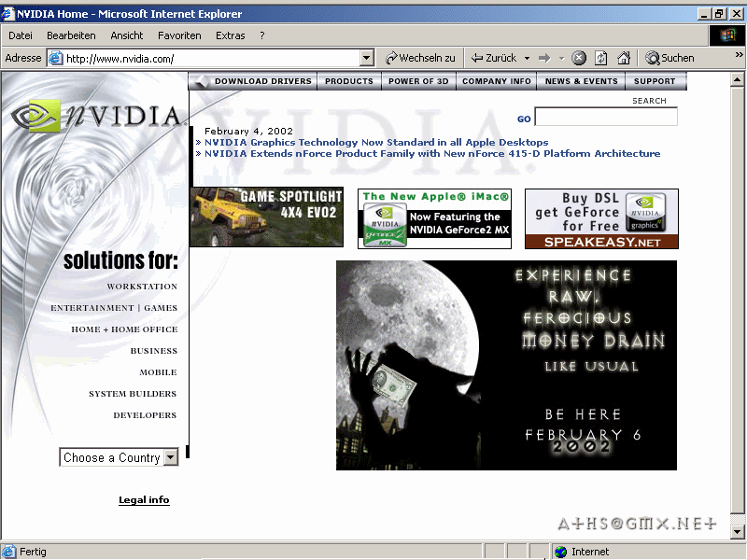Image resolution: width=747 pixels, height=560 pixels.
Task: Click the Suchen search toolbar button
Action: pos(669,58)
